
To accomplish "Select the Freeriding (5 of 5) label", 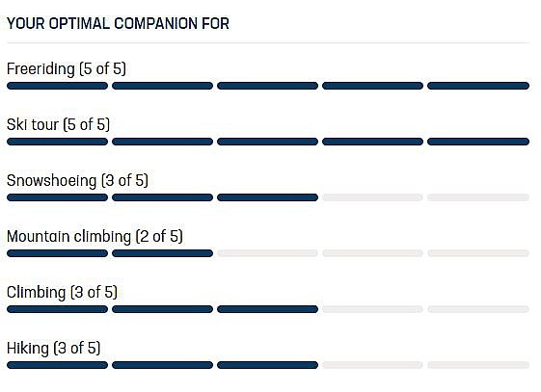I will point(67,68).
